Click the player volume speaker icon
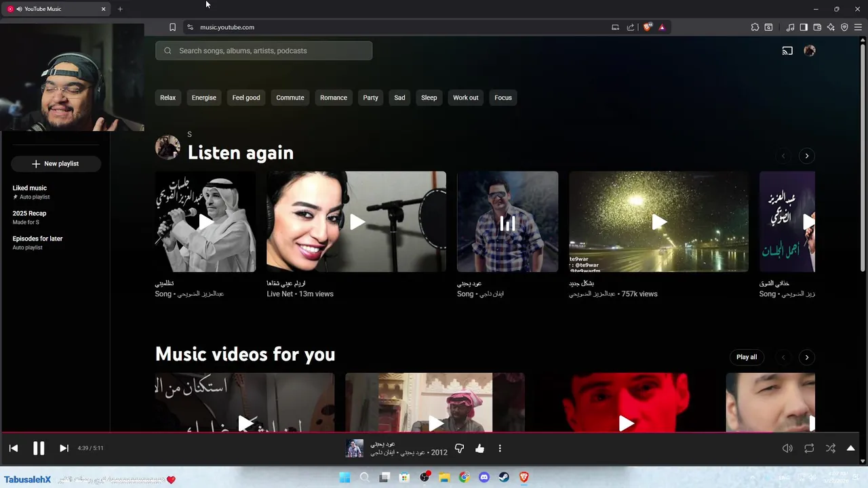The image size is (868, 488). click(x=787, y=448)
